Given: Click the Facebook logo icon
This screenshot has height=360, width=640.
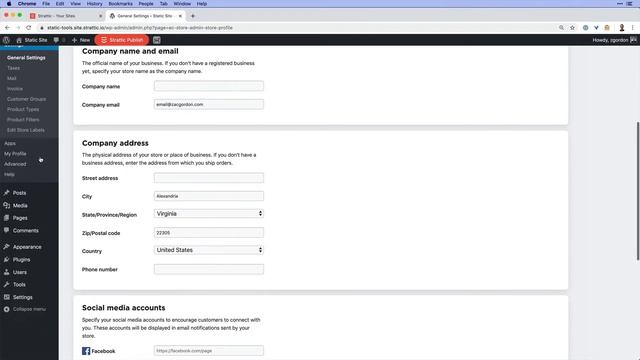Looking at the screenshot, I should click(86, 351).
